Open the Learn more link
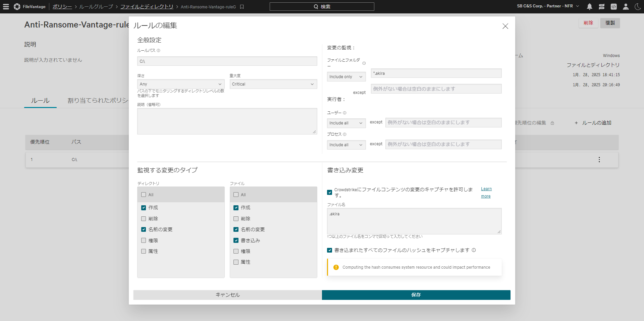The width and height of the screenshot is (644, 321). [x=486, y=193]
